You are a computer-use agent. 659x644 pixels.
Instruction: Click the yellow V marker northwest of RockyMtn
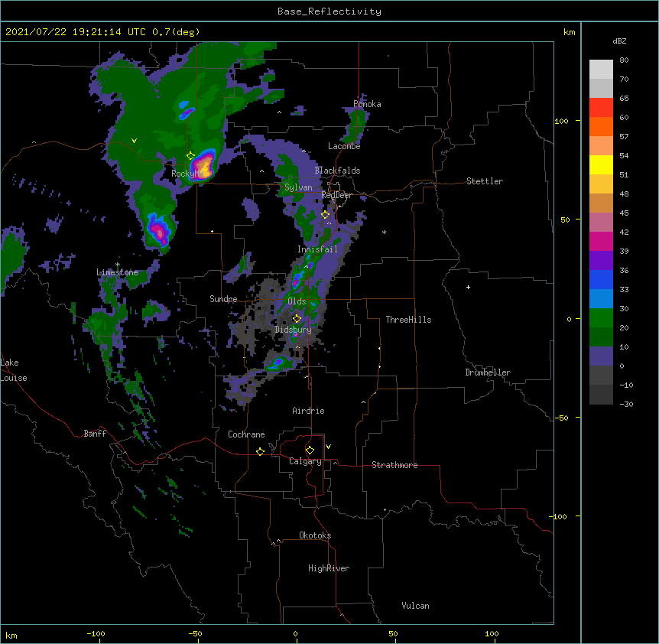(x=134, y=141)
